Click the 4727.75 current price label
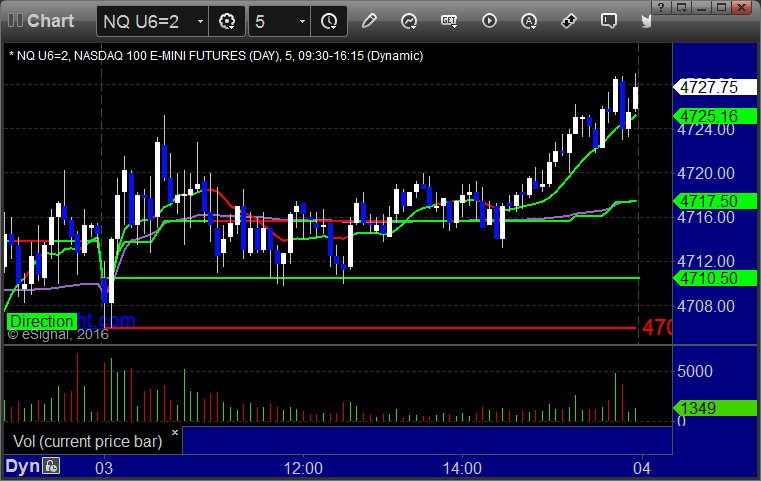 715,87
